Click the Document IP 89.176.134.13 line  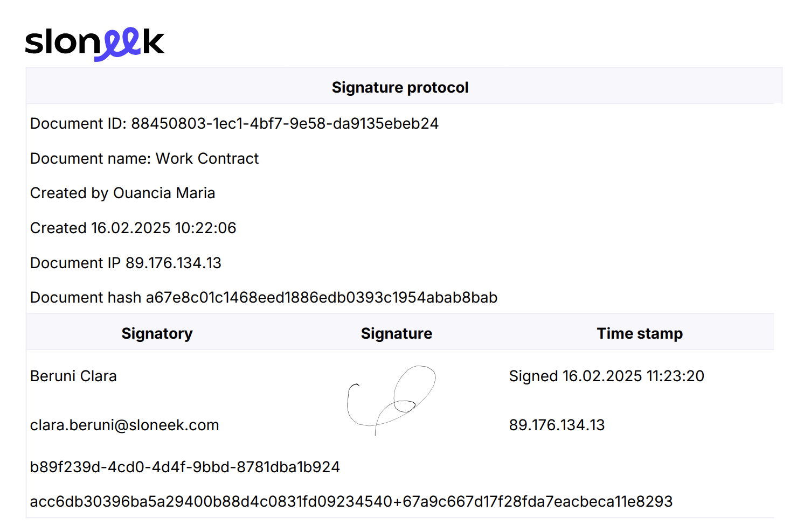tap(126, 263)
